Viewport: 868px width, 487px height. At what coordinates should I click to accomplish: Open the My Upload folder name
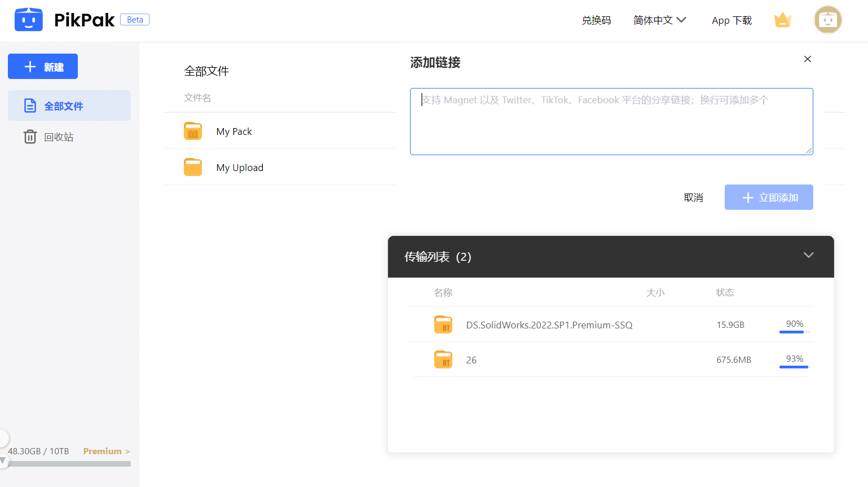pos(240,168)
